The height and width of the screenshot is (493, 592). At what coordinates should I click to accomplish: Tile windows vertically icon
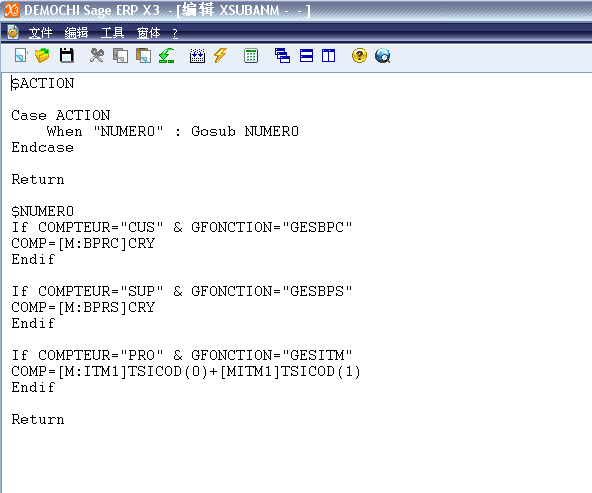coord(328,56)
